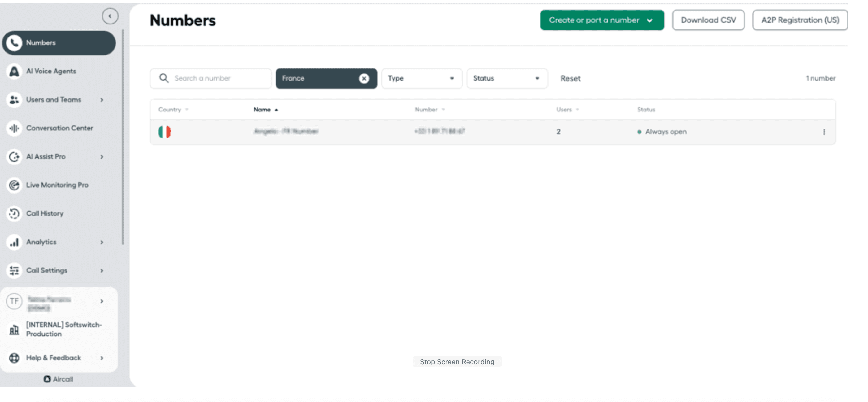Reset all number filters
The height and width of the screenshot is (402, 868).
[570, 79]
